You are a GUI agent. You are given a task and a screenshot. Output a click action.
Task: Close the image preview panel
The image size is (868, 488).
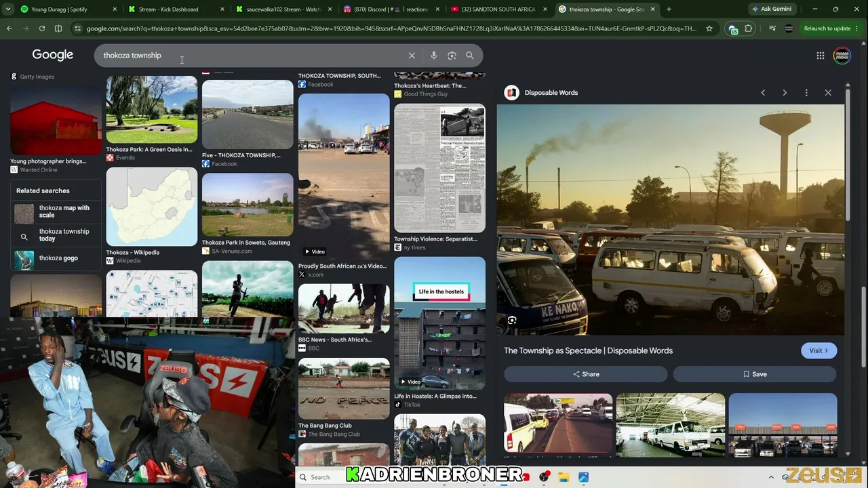[x=828, y=93]
